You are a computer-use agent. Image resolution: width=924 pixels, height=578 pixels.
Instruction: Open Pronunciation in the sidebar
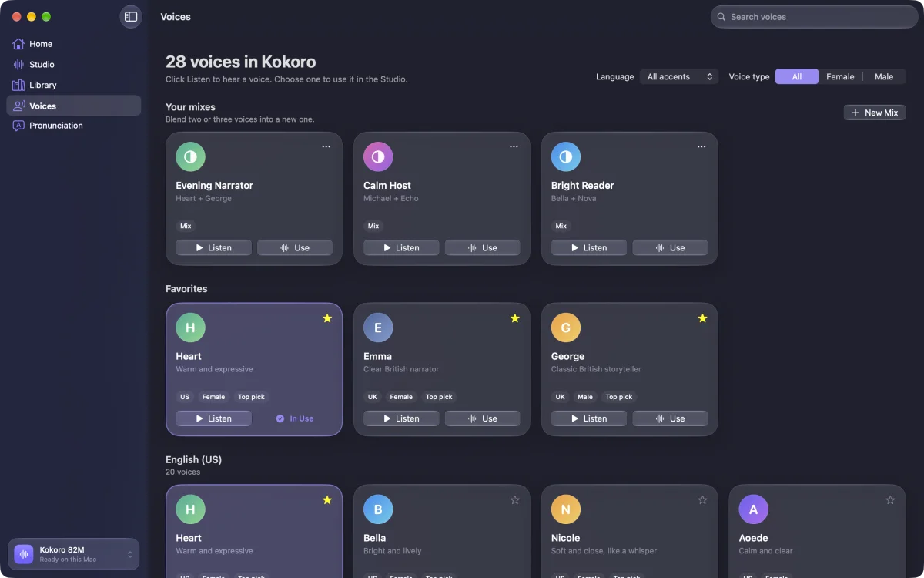click(x=74, y=126)
